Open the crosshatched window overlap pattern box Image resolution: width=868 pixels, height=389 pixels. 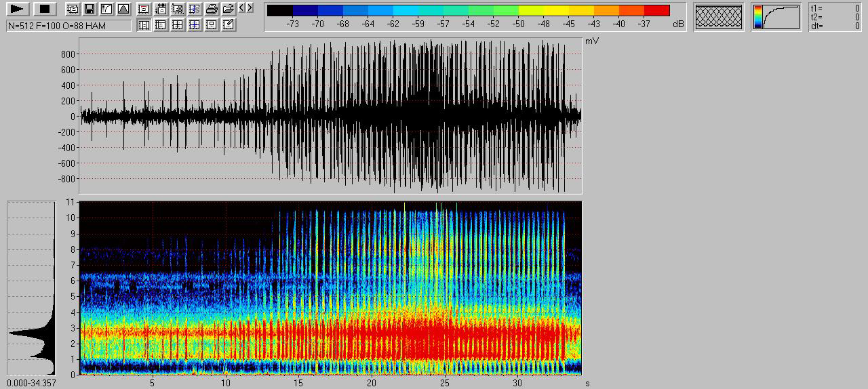coord(718,17)
